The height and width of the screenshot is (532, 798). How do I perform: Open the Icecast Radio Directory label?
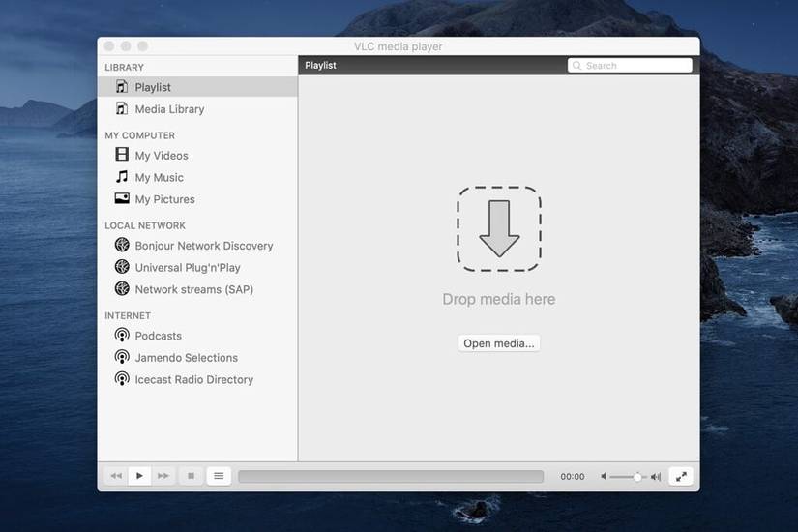[193, 380]
